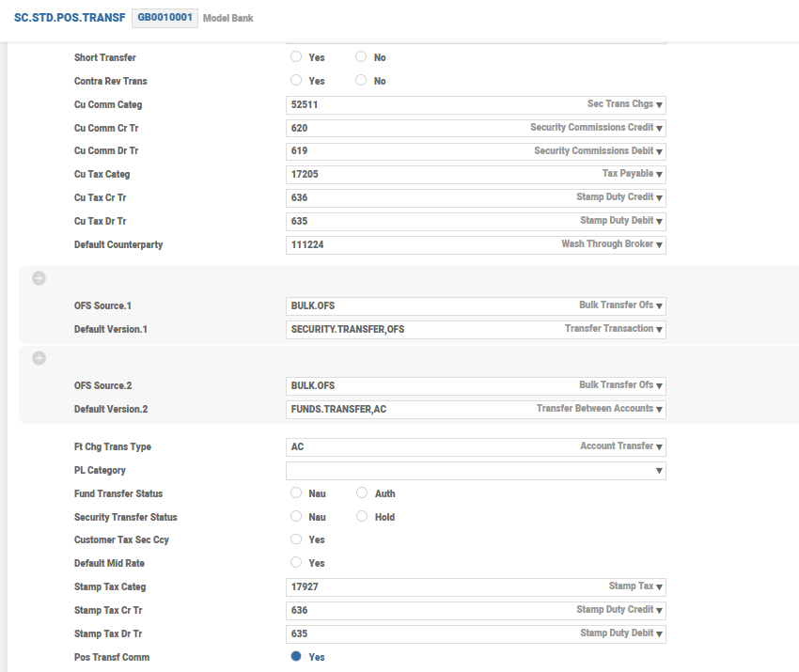Open Stamp Tax Categ dropdown arrow
The width and height of the screenshot is (799, 672).
coord(660,587)
